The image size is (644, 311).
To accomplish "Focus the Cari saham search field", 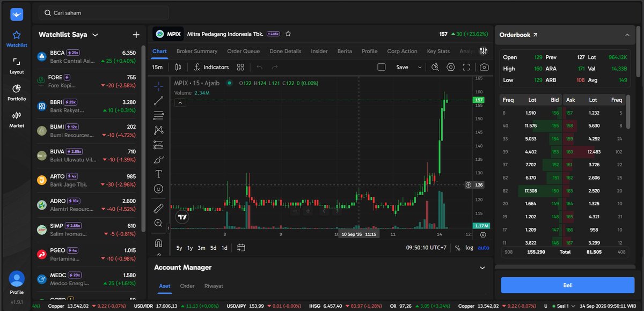I will pyautogui.click(x=104, y=13).
